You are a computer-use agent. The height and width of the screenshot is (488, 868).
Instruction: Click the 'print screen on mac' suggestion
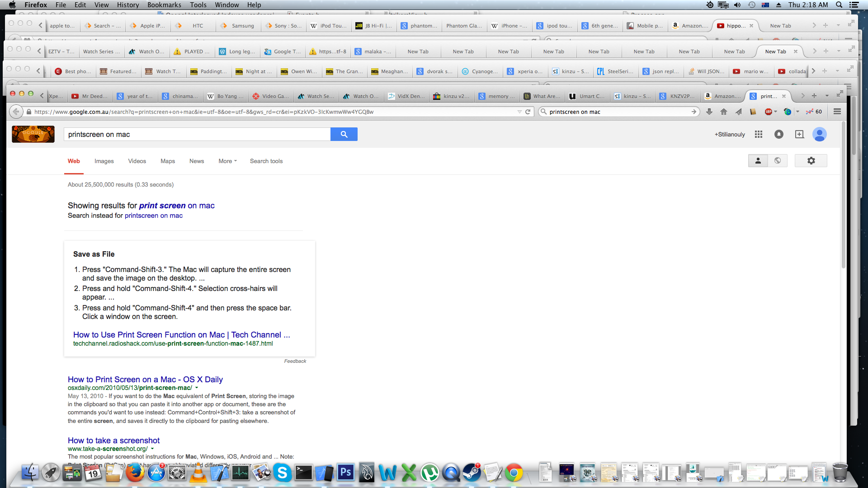pyautogui.click(x=177, y=206)
